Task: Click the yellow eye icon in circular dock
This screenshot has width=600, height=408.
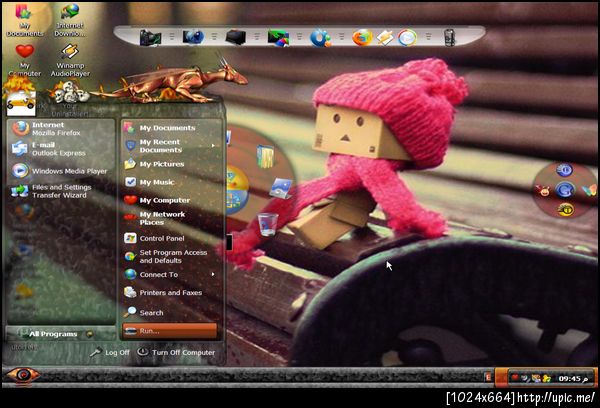Action: click(566, 210)
